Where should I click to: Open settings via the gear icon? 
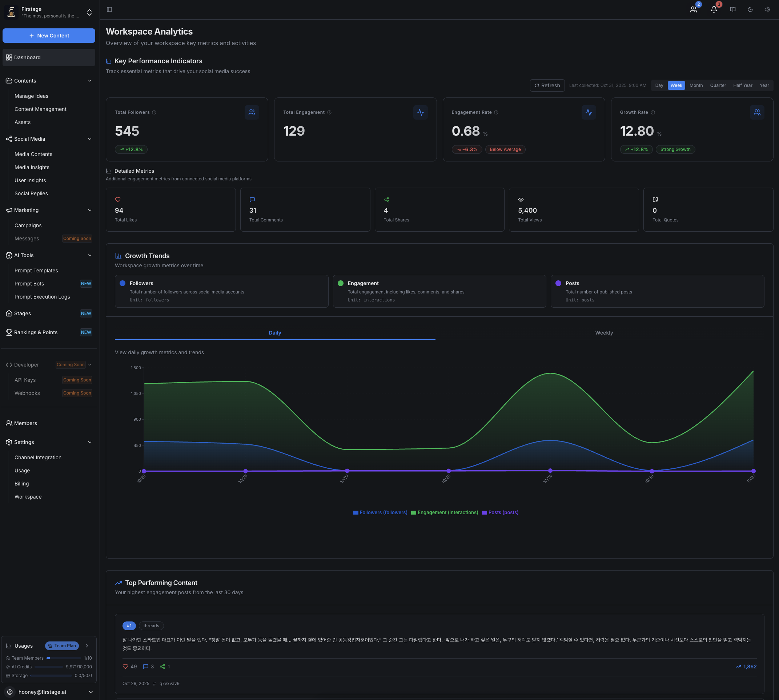767,9
